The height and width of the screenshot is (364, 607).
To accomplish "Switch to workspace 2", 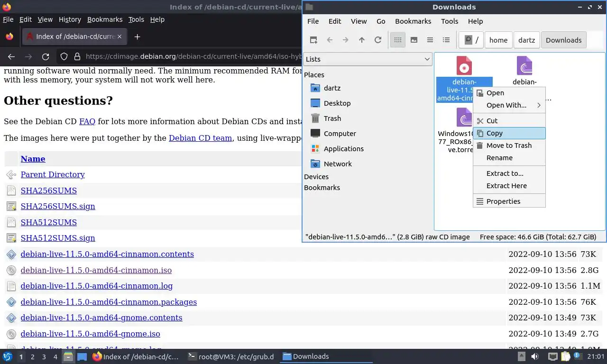I will 32,357.
